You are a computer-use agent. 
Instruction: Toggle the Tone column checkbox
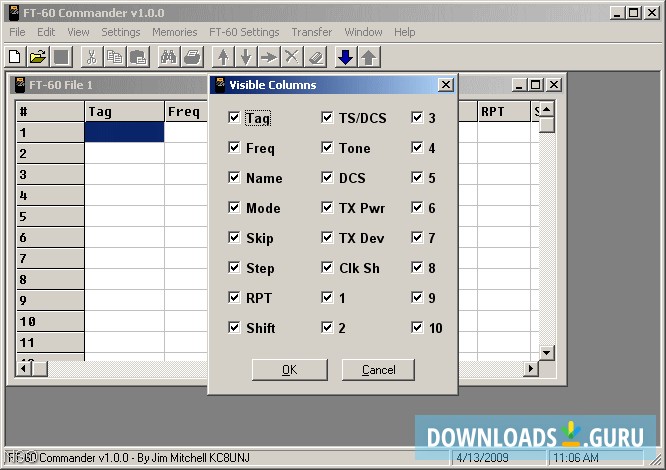(x=327, y=147)
